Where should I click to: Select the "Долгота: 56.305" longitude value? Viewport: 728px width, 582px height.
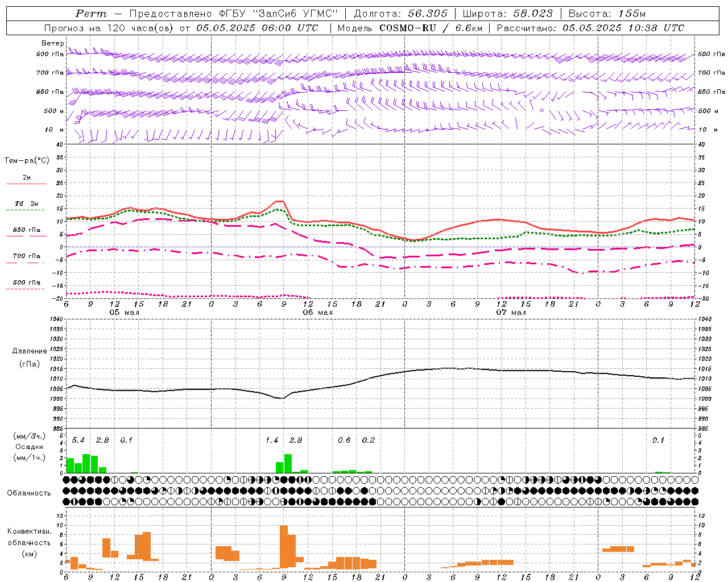click(x=400, y=14)
